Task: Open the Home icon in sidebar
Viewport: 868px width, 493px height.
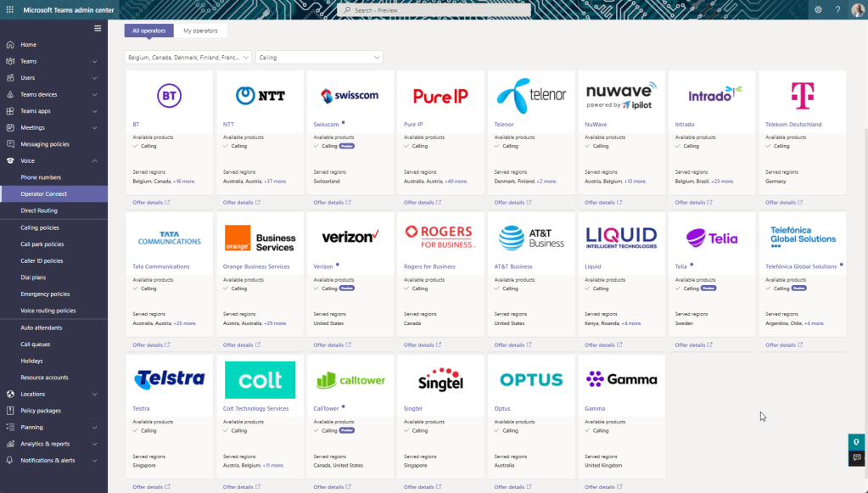Action: 9,44
